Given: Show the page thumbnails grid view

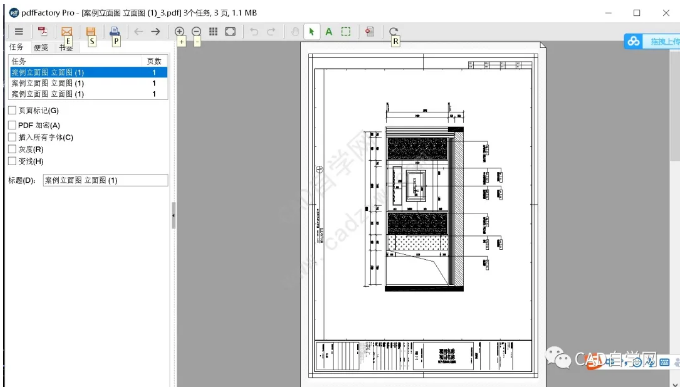Looking at the screenshot, I should point(213,32).
